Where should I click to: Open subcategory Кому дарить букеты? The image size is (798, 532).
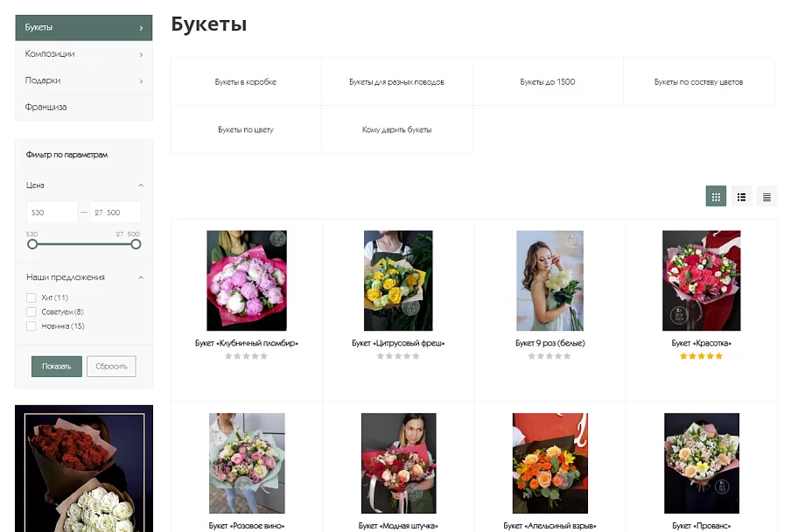(x=396, y=129)
